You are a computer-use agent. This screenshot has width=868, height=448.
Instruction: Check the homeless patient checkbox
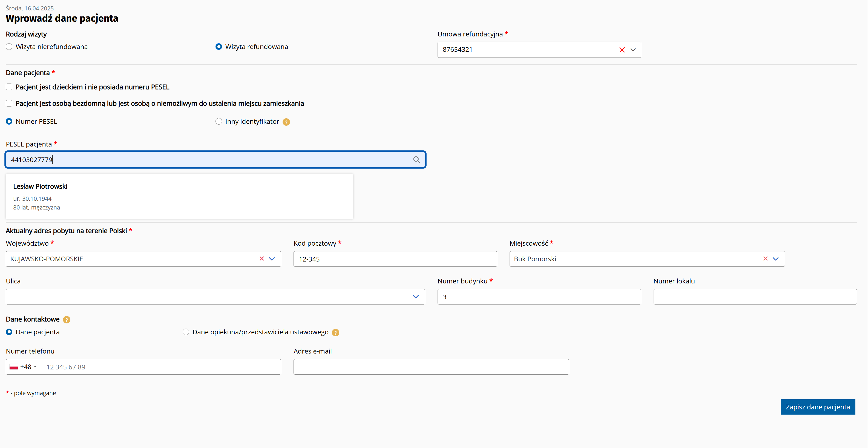(9, 104)
